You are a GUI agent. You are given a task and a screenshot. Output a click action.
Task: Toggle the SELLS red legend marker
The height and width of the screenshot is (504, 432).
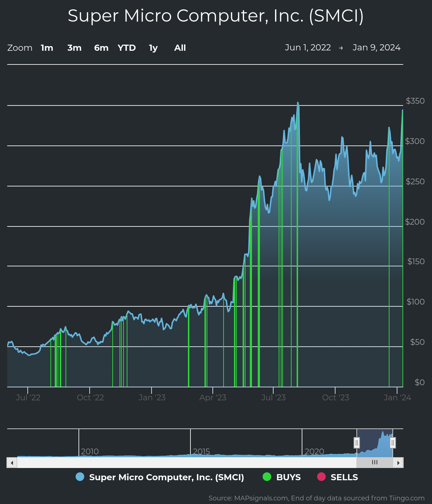point(321,477)
